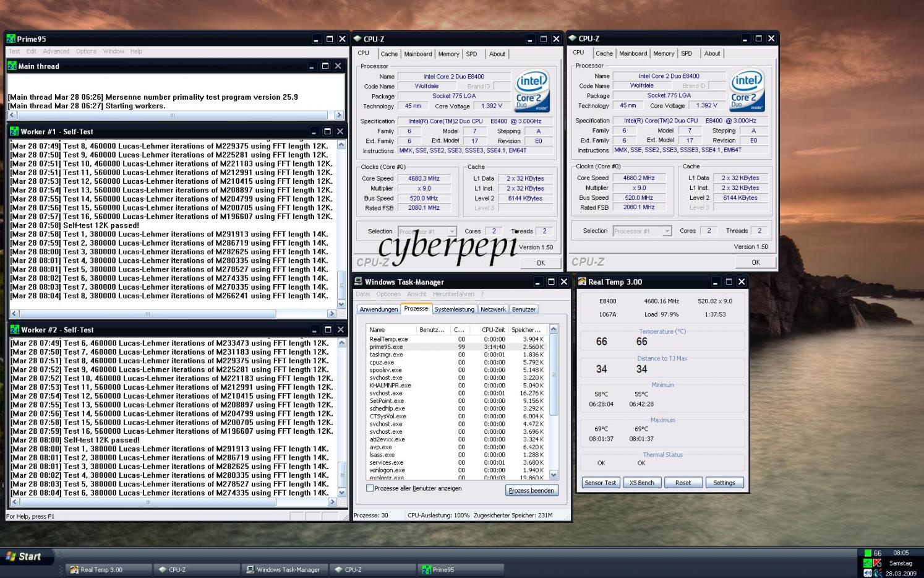Select Systemleistung tab in Task Manager
This screenshot has height=578, width=924.
click(454, 309)
